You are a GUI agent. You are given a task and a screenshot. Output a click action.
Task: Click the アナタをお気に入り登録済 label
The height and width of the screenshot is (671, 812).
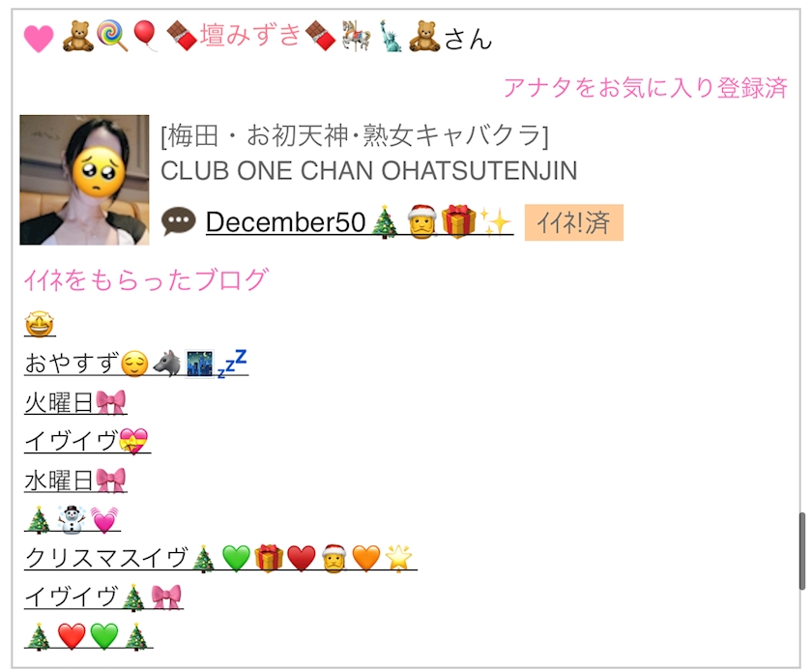click(x=646, y=88)
